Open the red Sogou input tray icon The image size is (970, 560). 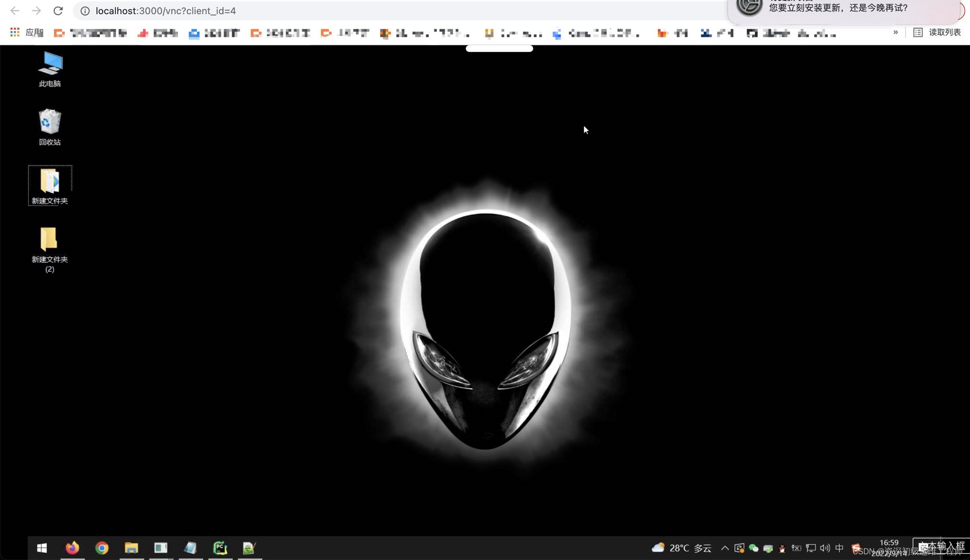point(856,548)
